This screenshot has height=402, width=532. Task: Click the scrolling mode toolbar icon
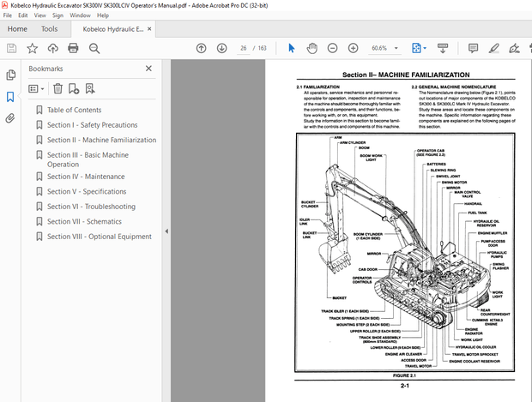[443, 48]
